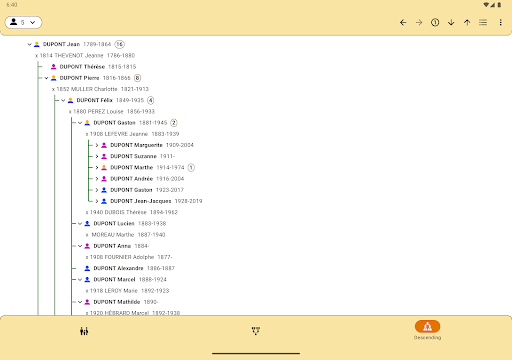512x360 pixels.
Task: Expand DUPONT Gaston 1923-2017 node
Action: point(97,190)
